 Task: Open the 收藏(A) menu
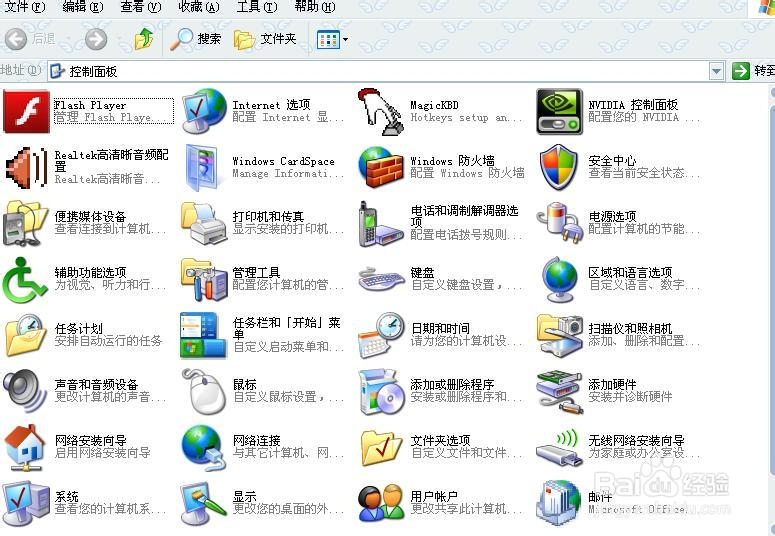199,7
